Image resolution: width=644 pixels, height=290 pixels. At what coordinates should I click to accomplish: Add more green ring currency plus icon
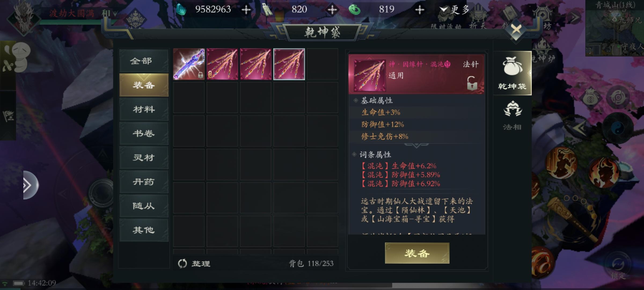[419, 10]
